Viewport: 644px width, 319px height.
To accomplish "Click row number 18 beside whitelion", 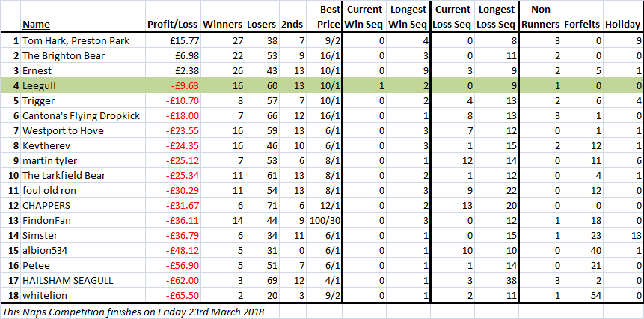I will click(x=14, y=296).
